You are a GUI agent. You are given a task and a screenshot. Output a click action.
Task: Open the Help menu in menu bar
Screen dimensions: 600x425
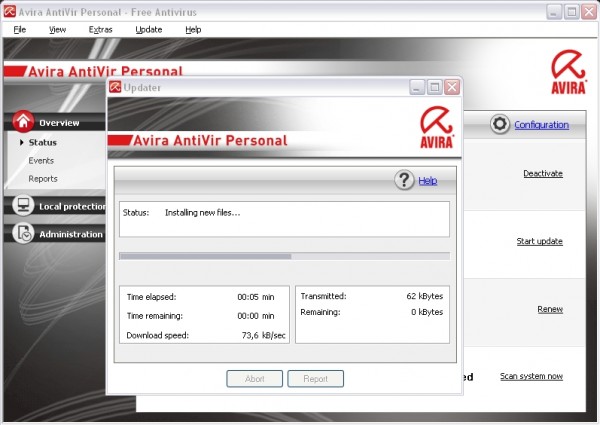pyautogui.click(x=193, y=29)
